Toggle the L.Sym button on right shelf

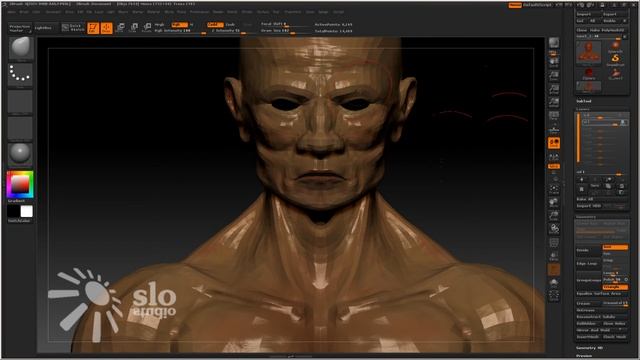point(554,156)
